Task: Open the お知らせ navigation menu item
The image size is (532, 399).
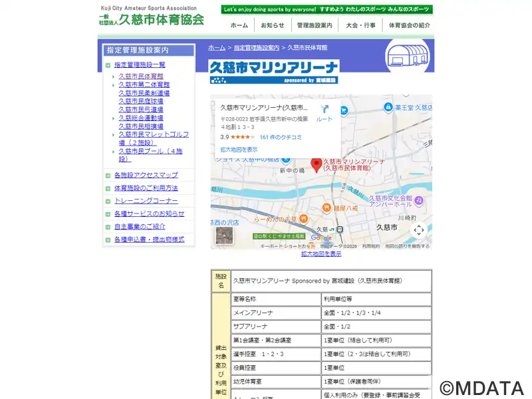Action: tap(272, 25)
